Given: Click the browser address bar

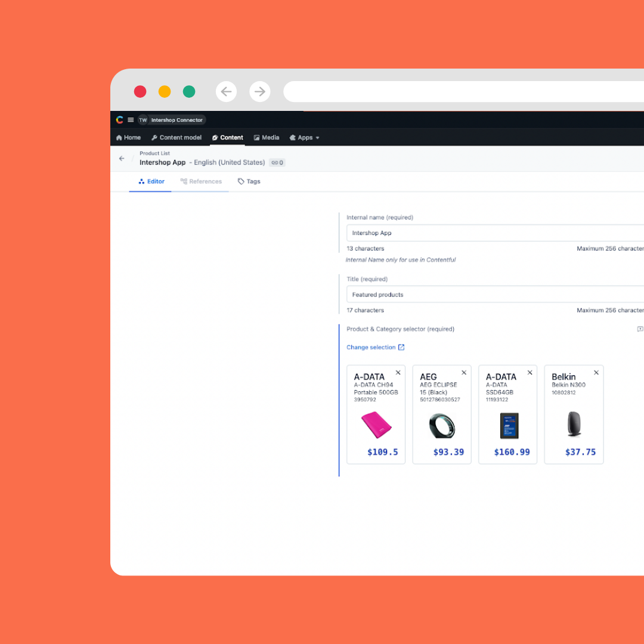Looking at the screenshot, I should coord(464,92).
